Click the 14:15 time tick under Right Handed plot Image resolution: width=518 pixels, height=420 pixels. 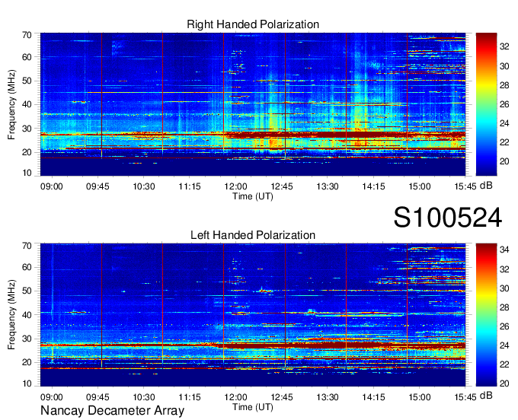click(373, 186)
